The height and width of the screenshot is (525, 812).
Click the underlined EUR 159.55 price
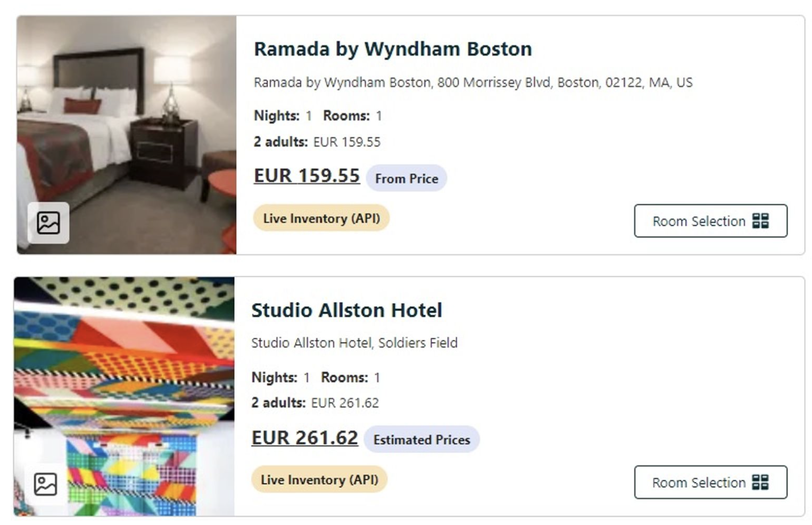pyautogui.click(x=306, y=176)
